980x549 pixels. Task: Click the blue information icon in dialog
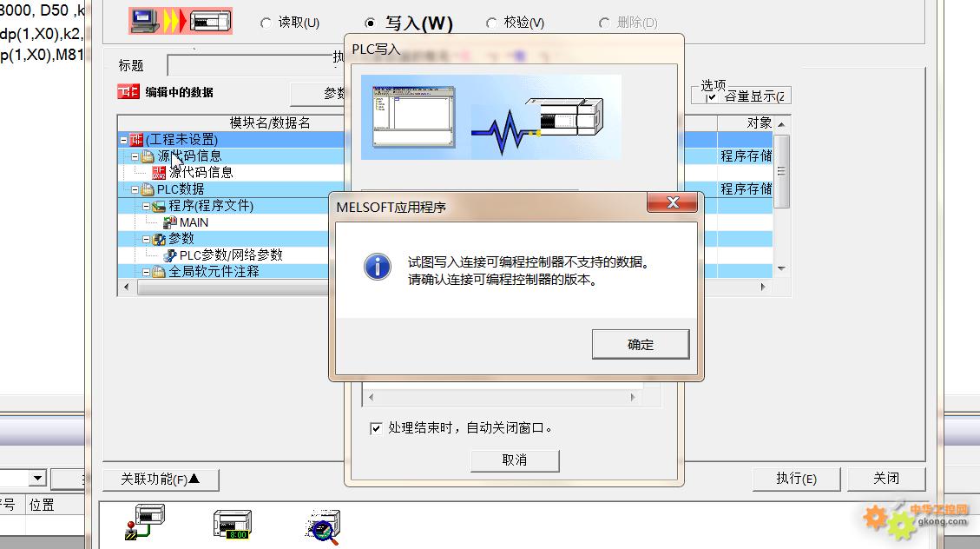point(378,267)
